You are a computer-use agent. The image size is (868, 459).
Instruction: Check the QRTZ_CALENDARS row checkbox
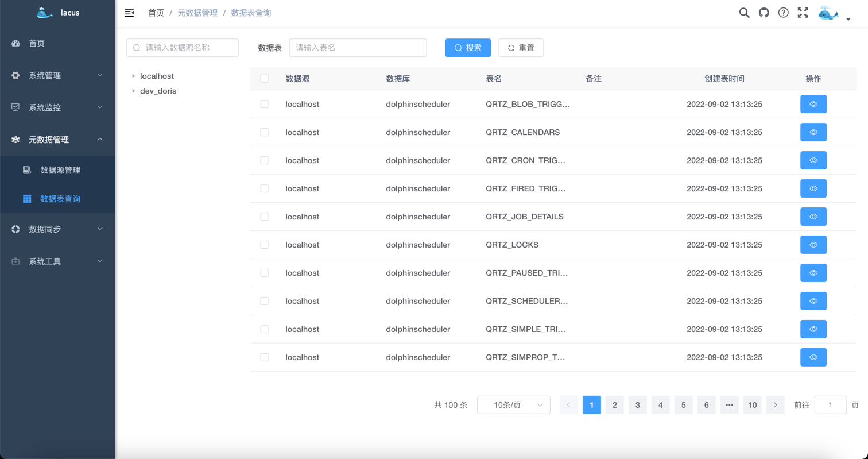(x=264, y=132)
